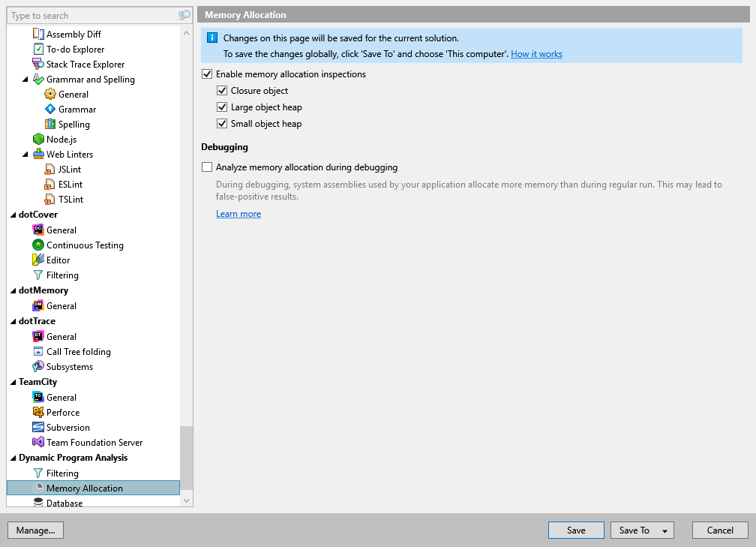
Task: Click the How it works link
Action: coord(536,53)
